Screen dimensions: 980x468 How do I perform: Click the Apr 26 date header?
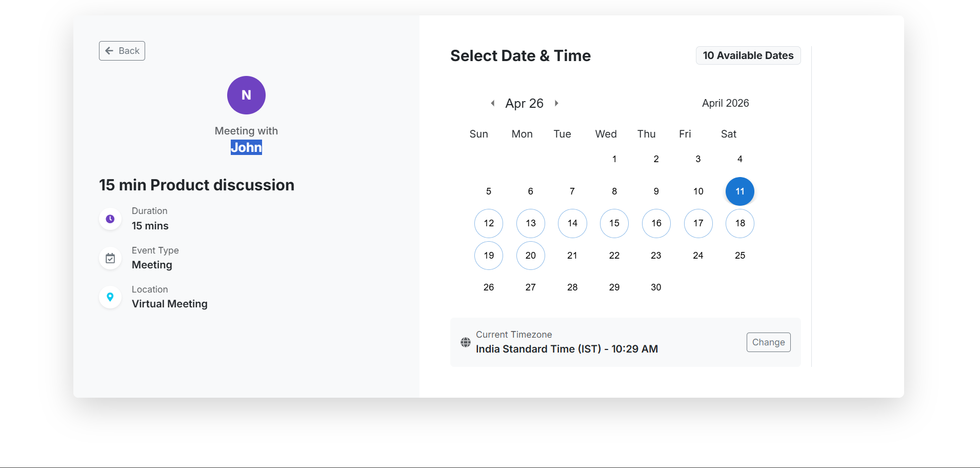click(x=525, y=103)
